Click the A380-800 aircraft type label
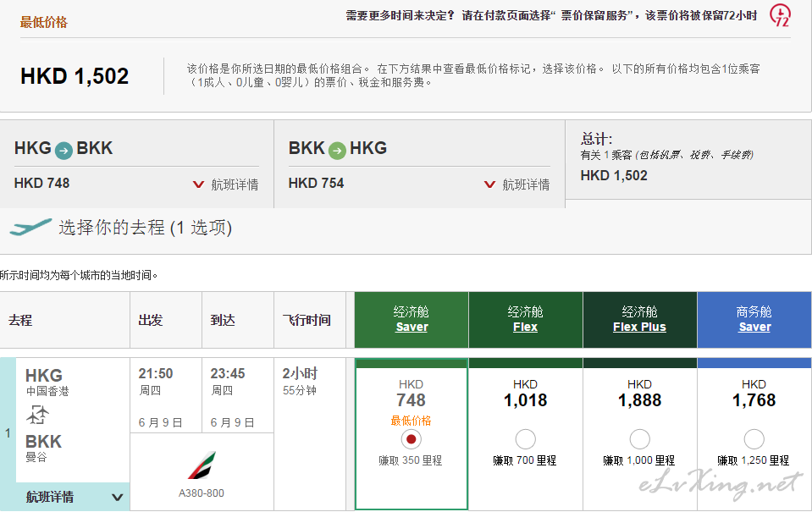The image size is (812, 512). pyautogui.click(x=202, y=493)
